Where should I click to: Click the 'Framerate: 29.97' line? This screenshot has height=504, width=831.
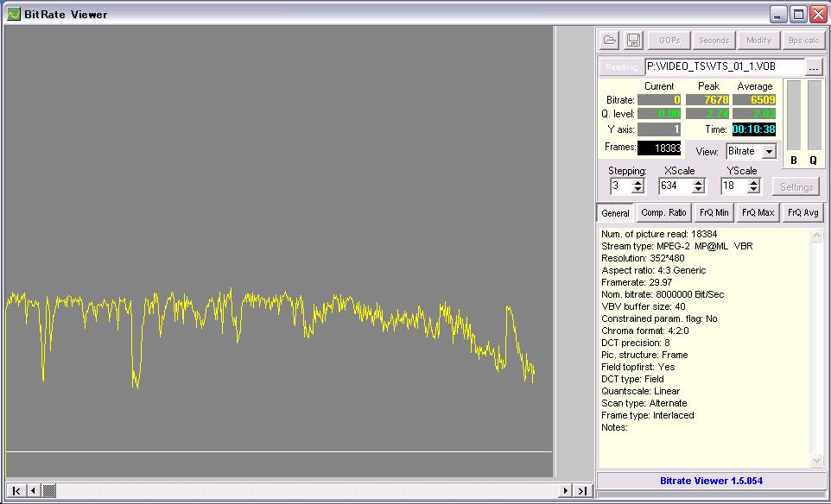[637, 282]
